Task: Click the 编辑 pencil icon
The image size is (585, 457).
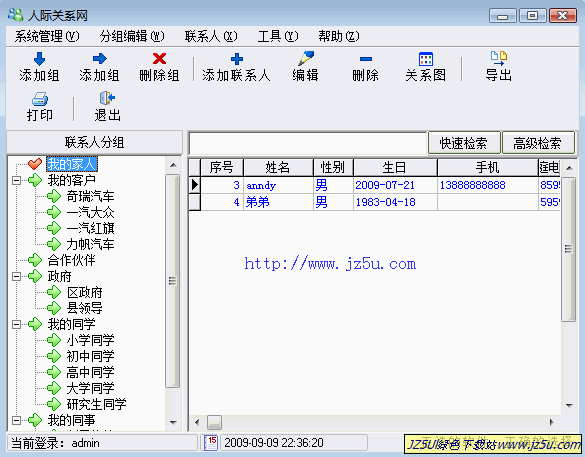Action: click(x=306, y=59)
